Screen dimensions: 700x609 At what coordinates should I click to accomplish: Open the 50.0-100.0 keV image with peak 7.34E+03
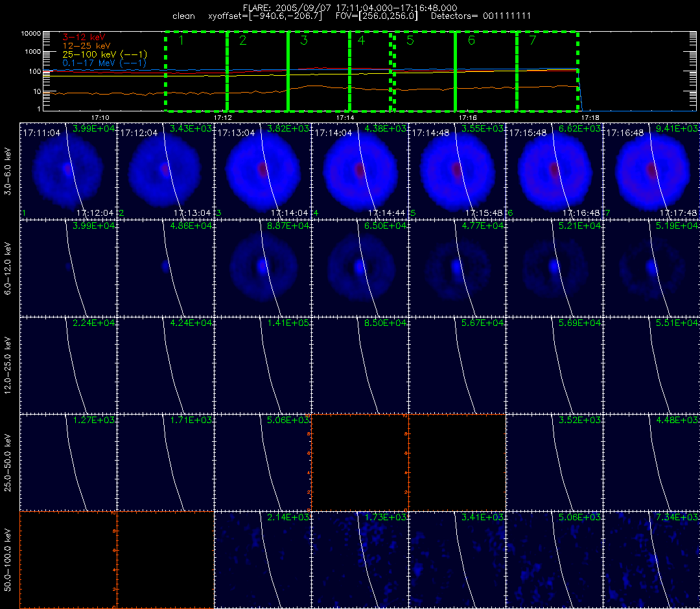pos(652,560)
